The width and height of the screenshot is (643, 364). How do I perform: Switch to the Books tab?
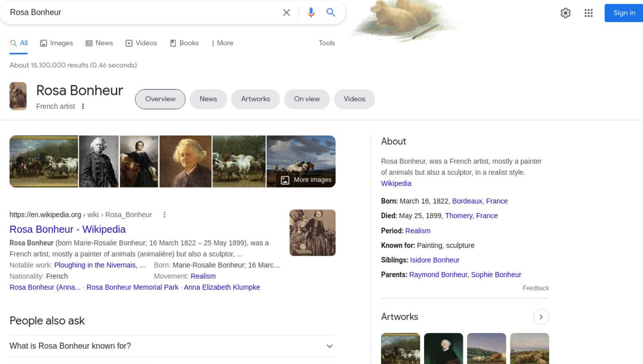[x=184, y=43]
